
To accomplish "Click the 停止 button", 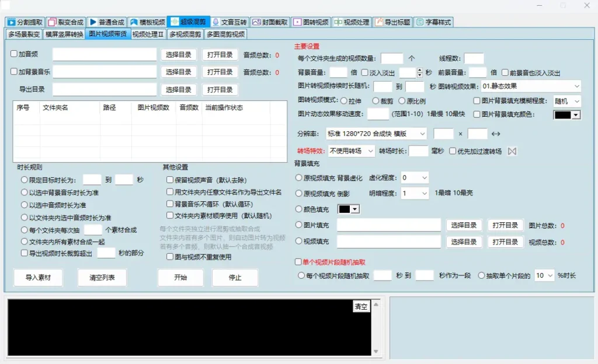I will tap(235, 278).
